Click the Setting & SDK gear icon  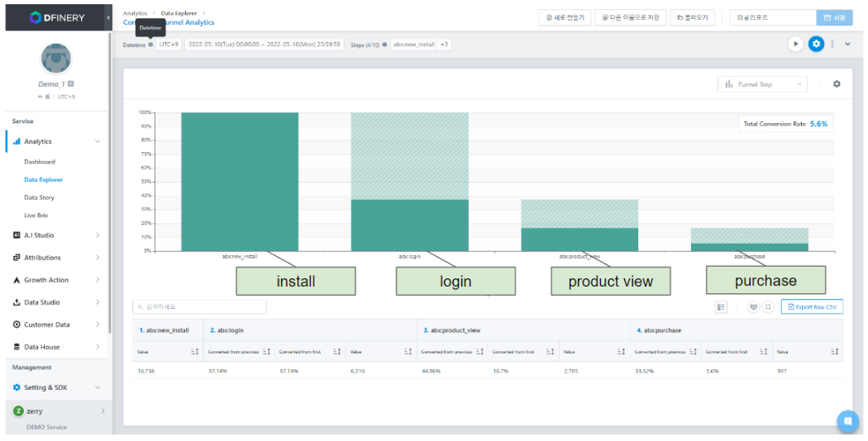click(x=17, y=387)
